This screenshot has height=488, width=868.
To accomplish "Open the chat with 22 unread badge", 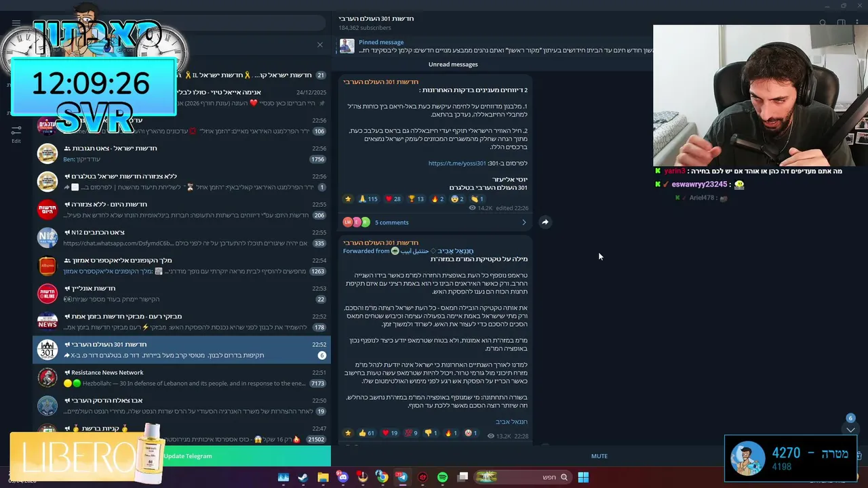I will click(x=182, y=293).
